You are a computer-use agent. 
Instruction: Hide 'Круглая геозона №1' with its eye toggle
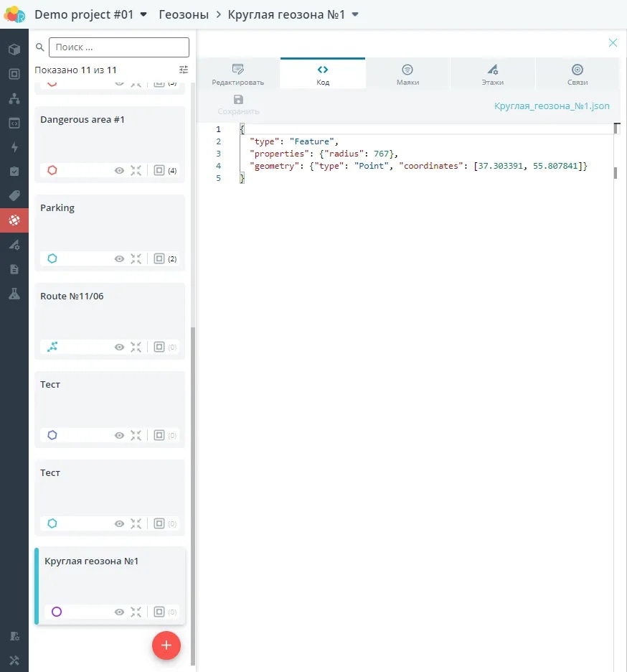pos(120,612)
